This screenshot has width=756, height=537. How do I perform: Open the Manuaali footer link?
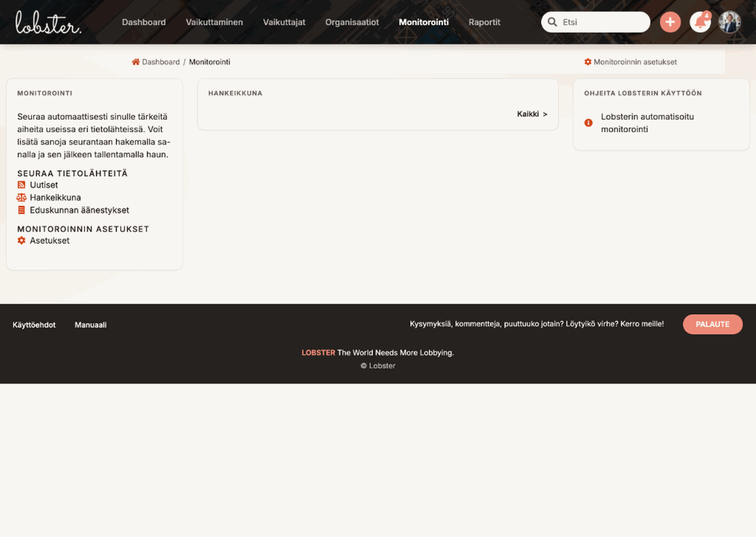point(90,325)
